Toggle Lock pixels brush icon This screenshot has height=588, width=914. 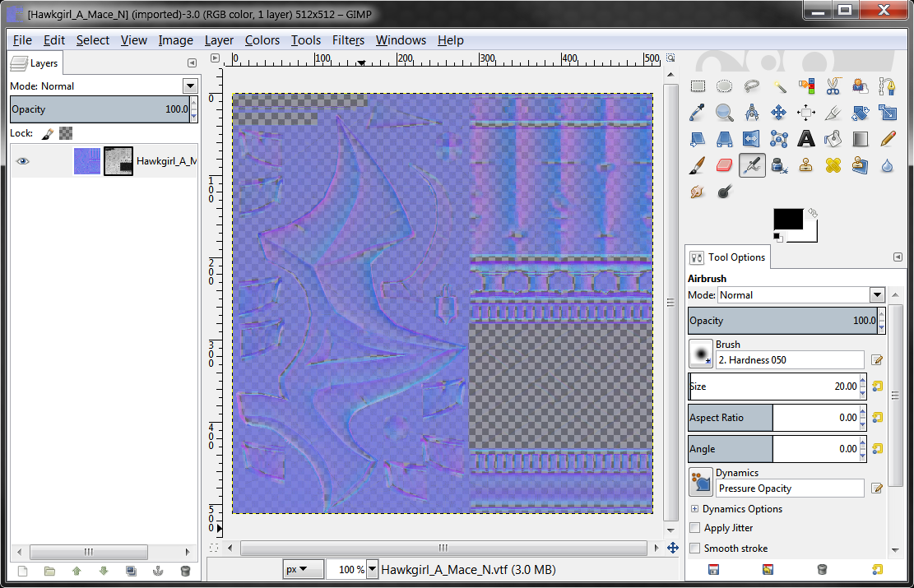coord(48,133)
